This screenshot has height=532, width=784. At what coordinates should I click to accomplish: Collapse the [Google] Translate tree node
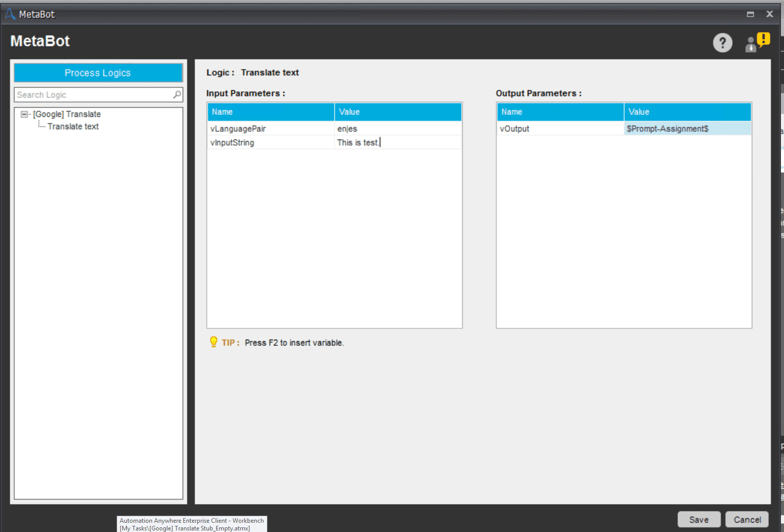coord(24,114)
